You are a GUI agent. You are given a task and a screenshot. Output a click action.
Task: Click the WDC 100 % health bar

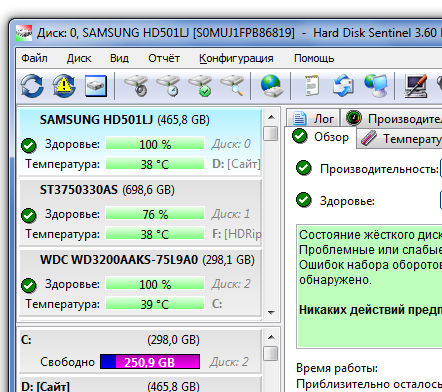click(x=155, y=284)
